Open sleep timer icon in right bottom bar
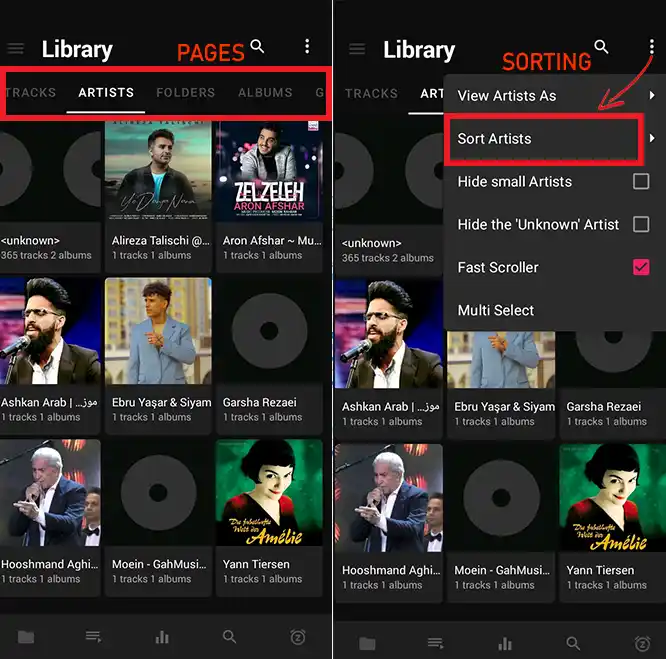The image size is (666, 659). (x=642, y=644)
